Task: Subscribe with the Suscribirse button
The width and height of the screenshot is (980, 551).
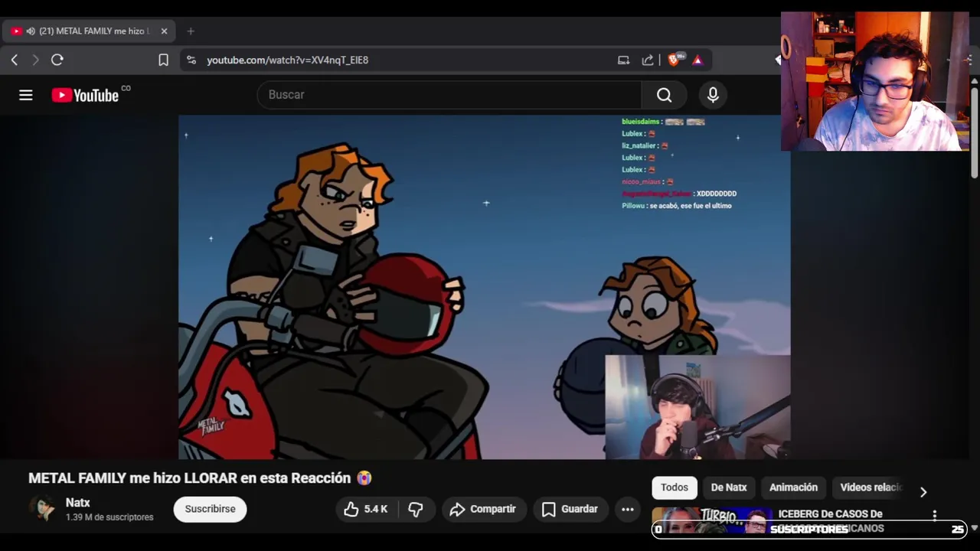Action: [x=210, y=509]
